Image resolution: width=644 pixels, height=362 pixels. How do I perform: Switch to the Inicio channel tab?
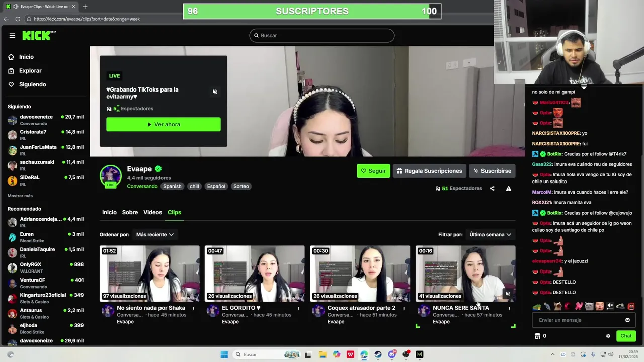coord(109,212)
